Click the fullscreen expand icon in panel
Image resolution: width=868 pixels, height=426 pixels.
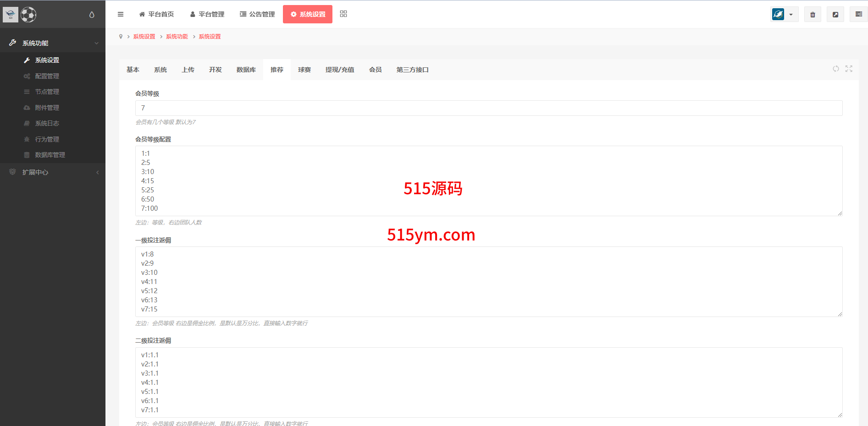point(849,69)
